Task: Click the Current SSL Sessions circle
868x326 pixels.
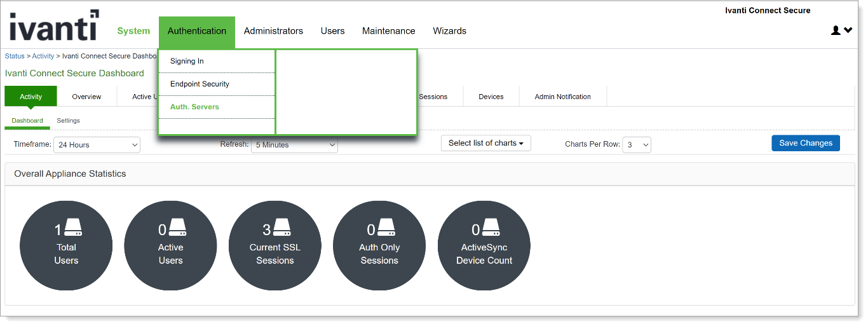Action: (275, 246)
